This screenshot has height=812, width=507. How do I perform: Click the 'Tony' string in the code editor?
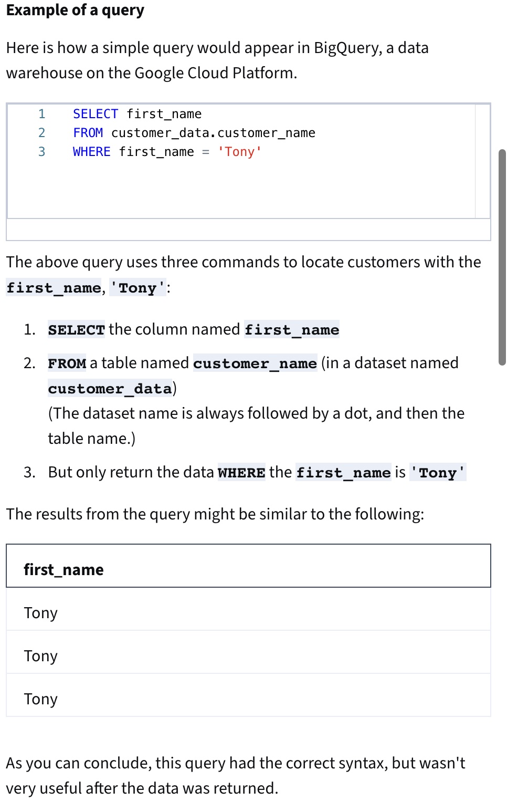(x=240, y=152)
